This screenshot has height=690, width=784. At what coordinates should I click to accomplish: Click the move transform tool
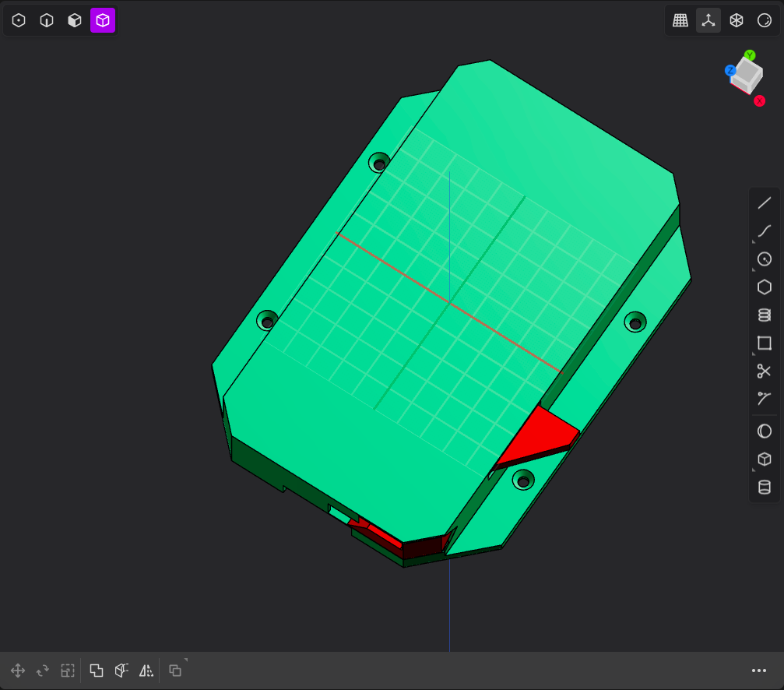point(18,671)
